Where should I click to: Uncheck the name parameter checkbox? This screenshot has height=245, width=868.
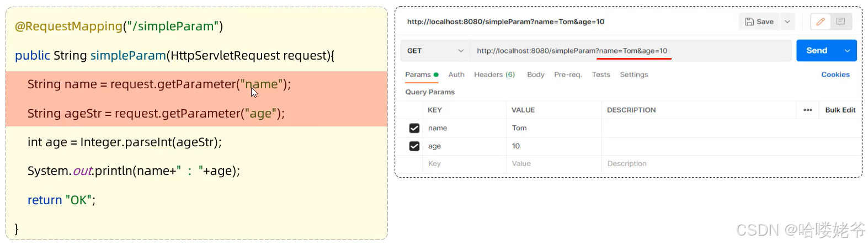click(414, 128)
